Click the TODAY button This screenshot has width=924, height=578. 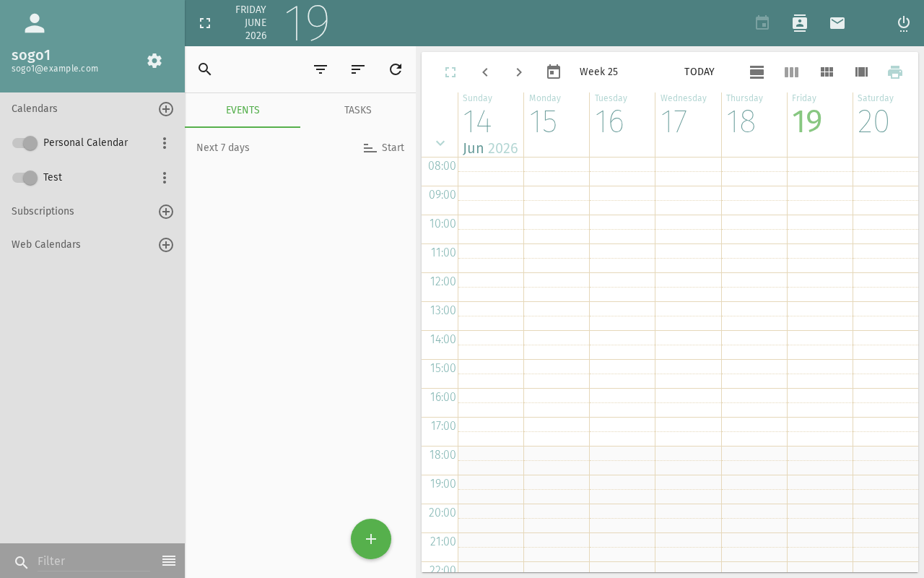coord(699,72)
